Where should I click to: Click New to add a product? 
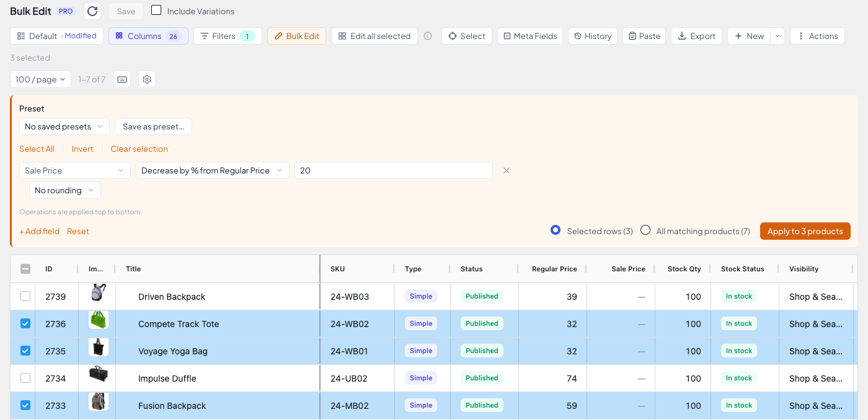pyautogui.click(x=749, y=36)
